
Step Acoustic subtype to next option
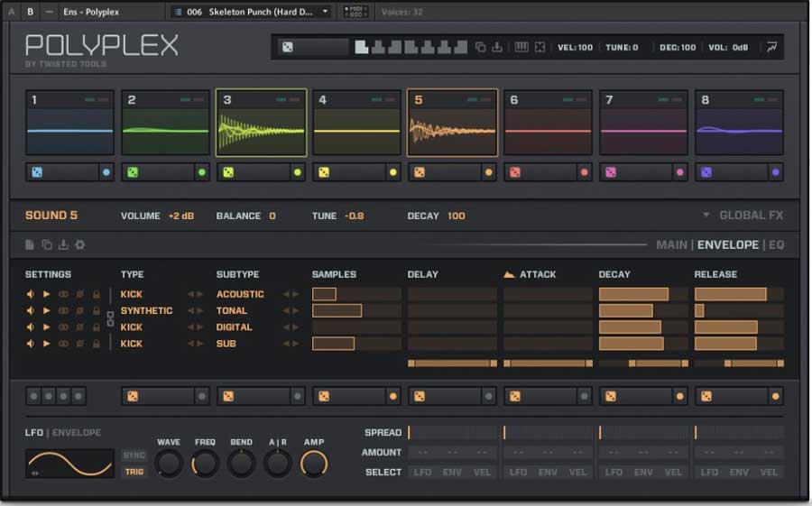click(x=296, y=294)
